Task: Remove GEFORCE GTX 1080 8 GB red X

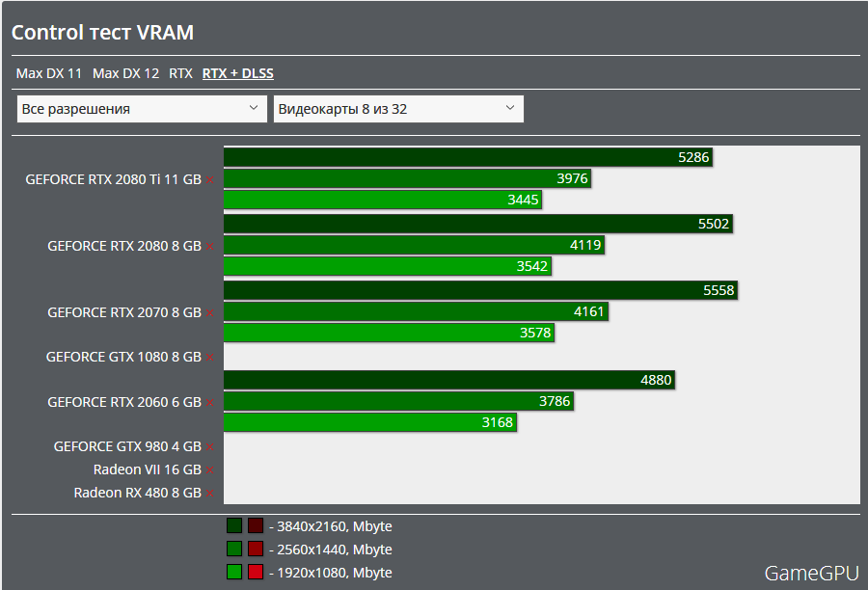Action: tap(210, 358)
